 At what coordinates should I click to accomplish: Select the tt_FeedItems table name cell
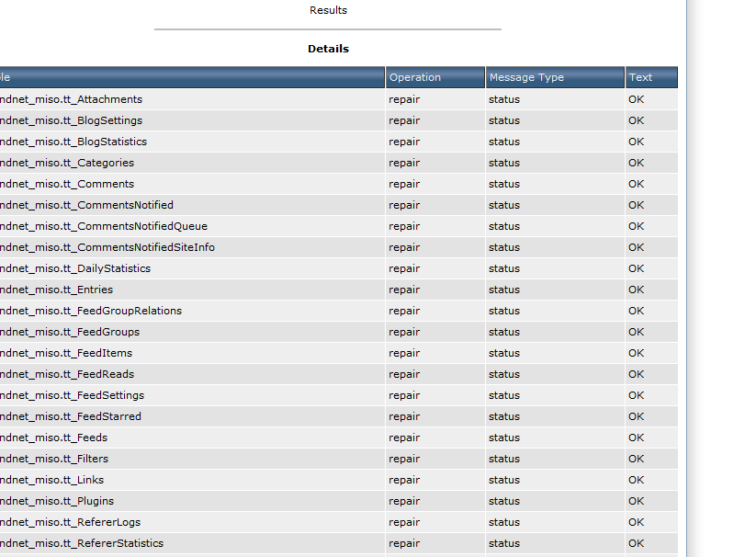pyautogui.click(x=192, y=354)
